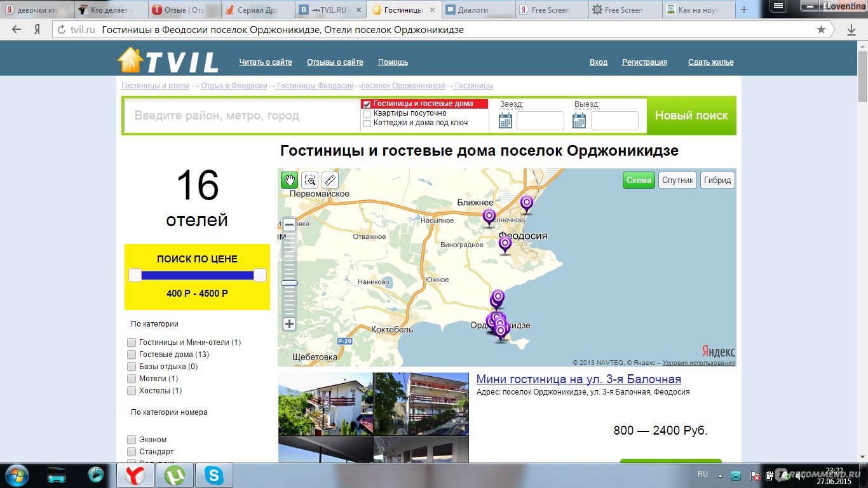Tick the Стандарт room category checkbox
This screenshot has width=868, height=488.
[132, 452]
